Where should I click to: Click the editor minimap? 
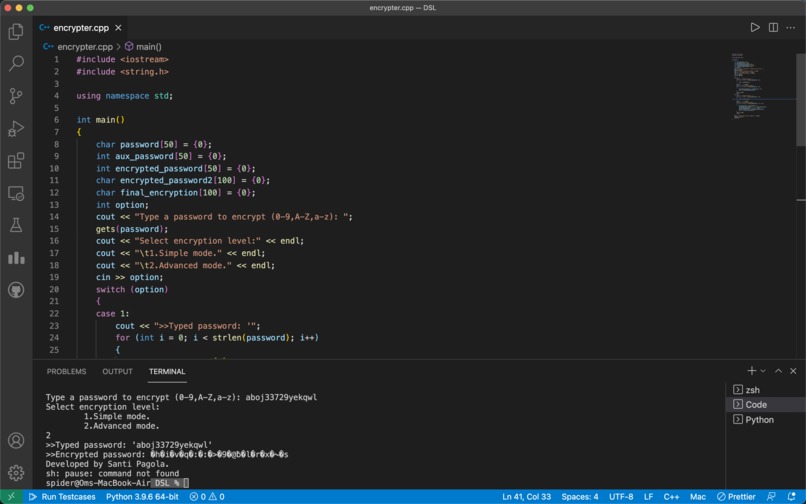coord(763,86)
